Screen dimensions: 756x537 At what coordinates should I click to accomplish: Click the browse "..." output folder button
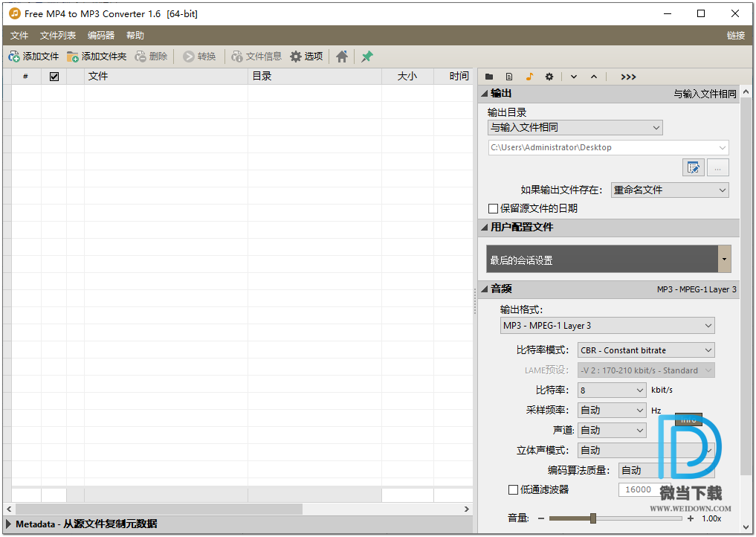tap(718, 167)
